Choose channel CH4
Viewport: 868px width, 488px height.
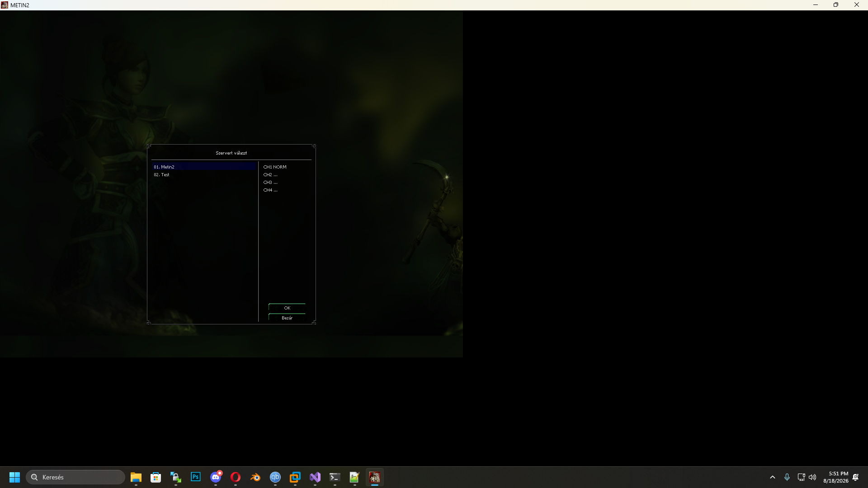coord(270,190)
